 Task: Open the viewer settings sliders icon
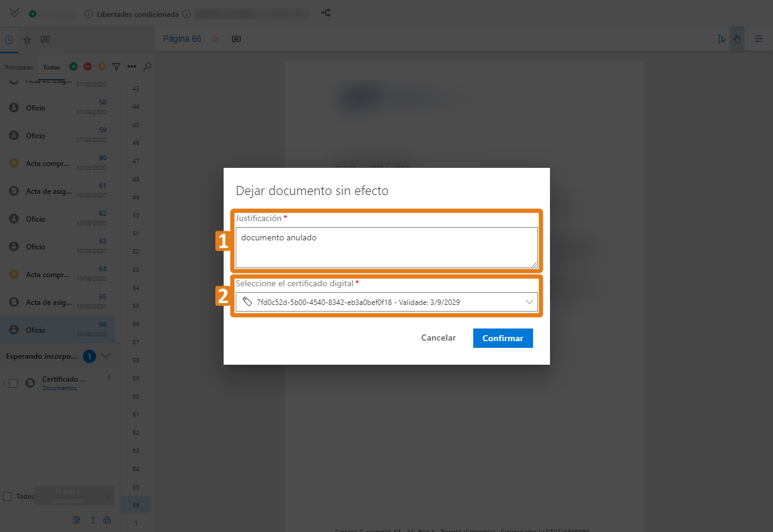coord(759,39)
